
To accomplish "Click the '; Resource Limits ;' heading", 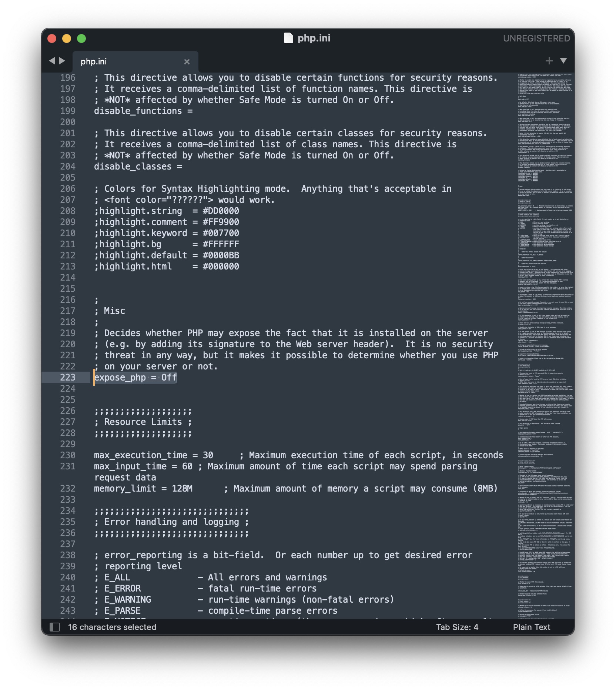I will pyautogui.click(x=143, y=422).
